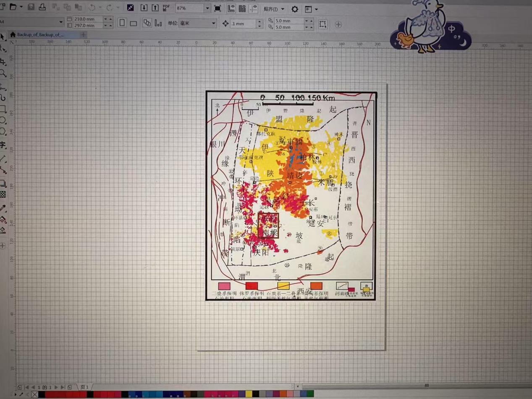Click the Publish to PDF icon

pos(166,8)
